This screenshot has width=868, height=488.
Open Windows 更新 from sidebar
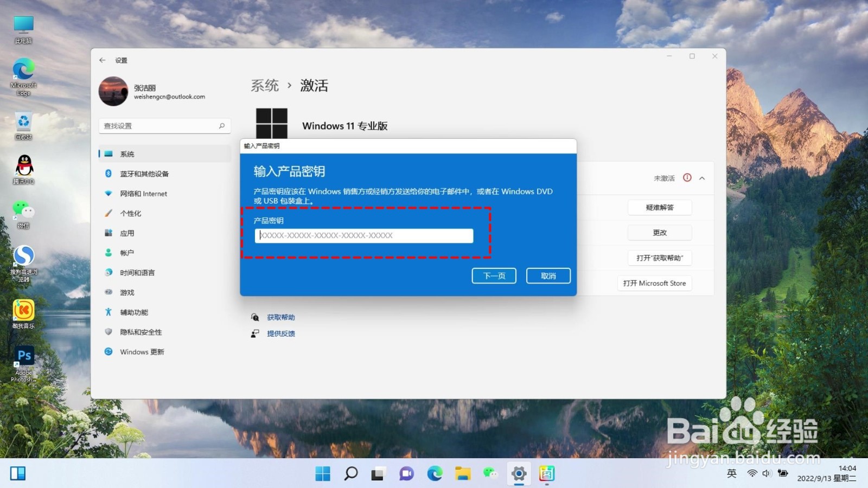(141, 351)
